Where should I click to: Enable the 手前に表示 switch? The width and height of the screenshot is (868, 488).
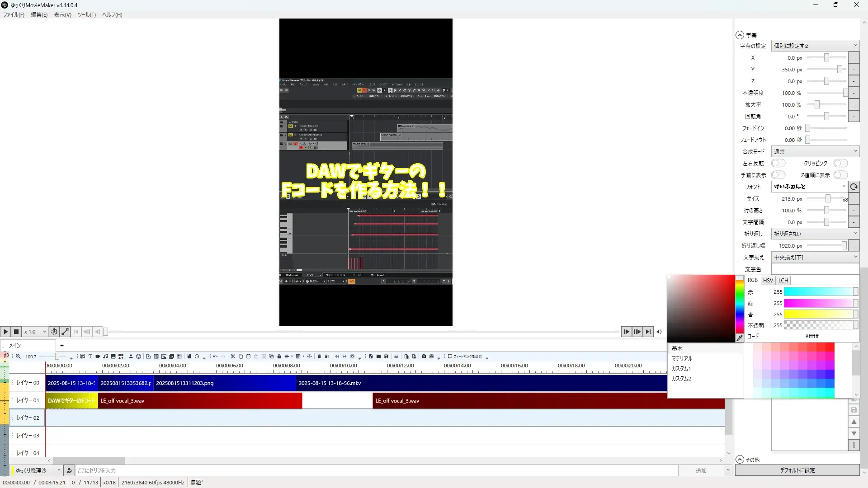click(x=778, y=175)
